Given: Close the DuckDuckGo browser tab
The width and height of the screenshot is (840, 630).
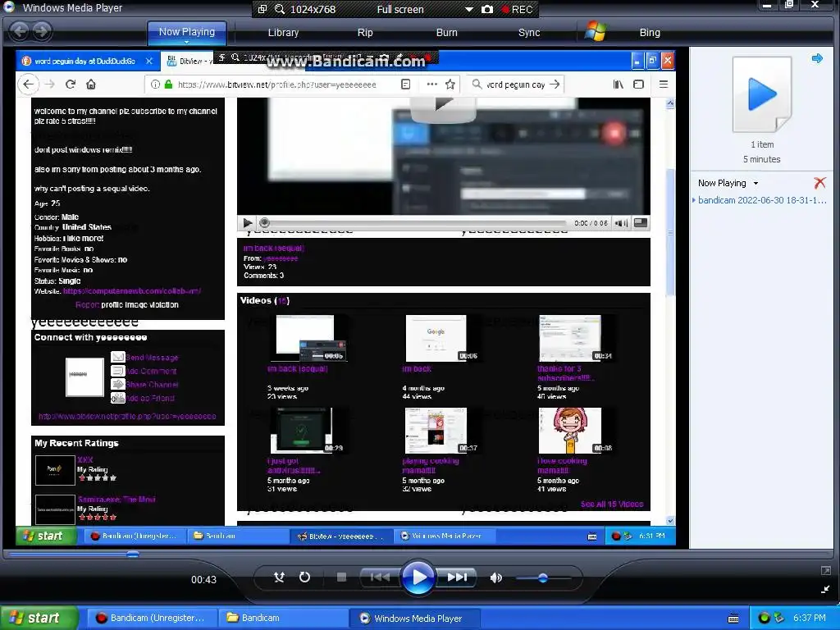Looking at the screenshot, I should (149, 61).
